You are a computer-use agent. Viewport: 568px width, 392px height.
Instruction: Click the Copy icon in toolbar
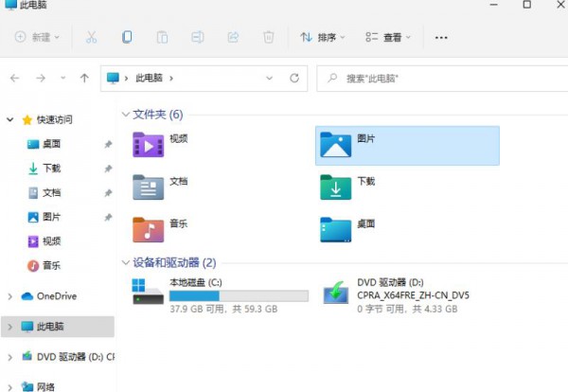pyautogui.click(x=127, y=38)
